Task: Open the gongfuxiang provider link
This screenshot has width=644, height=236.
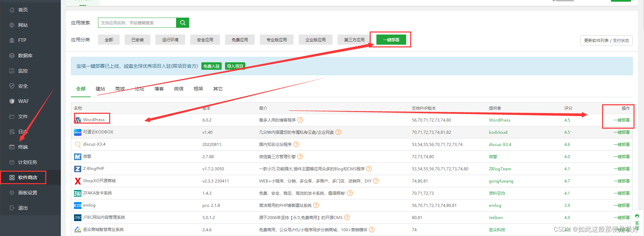Action: [501, 181]
